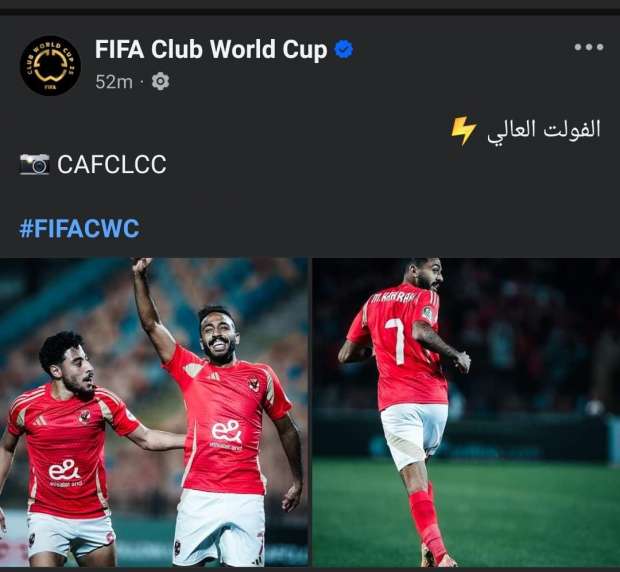Click the e& sponsor logo on raised-arm player
Image resolution: width=620 pixels, height=572 pixels.
[x=227, y=432]
